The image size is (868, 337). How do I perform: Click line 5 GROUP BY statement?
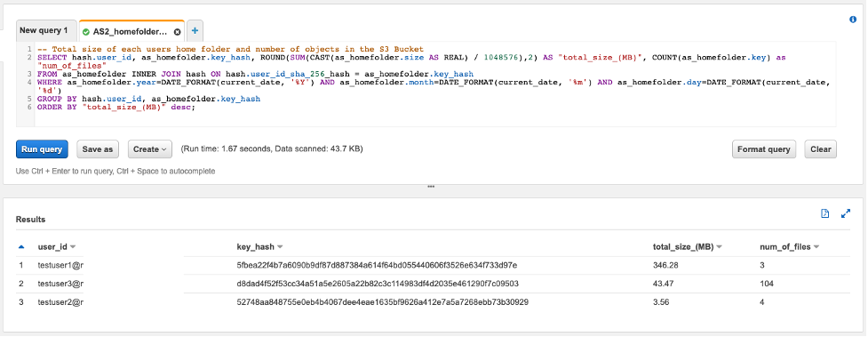[x=148, y=99]
